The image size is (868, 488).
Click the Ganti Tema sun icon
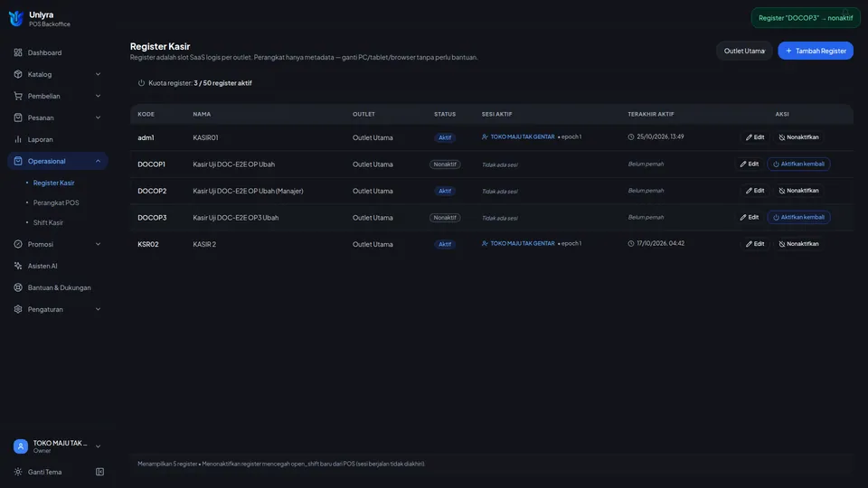18,472
